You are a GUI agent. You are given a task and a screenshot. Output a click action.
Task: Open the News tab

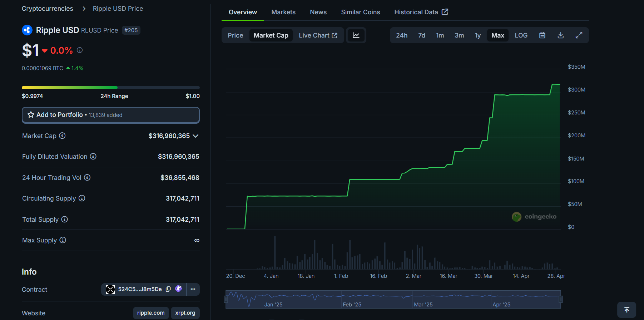click(x=318, y=12)
